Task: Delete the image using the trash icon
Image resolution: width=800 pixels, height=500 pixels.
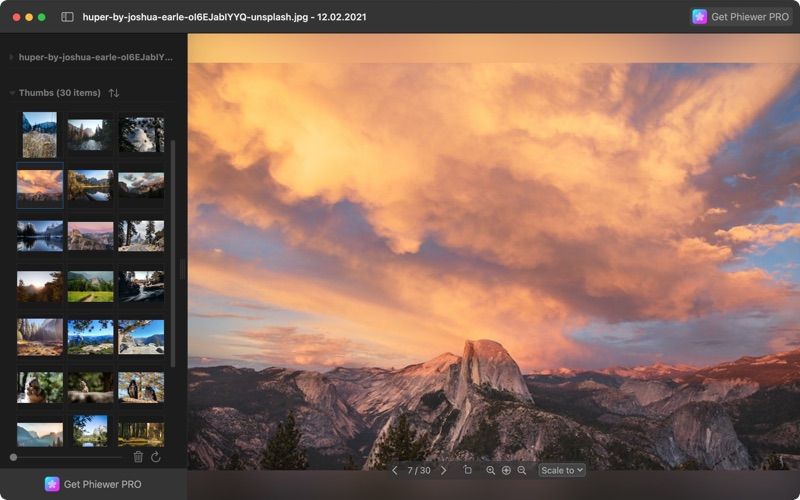Action: 138,457
